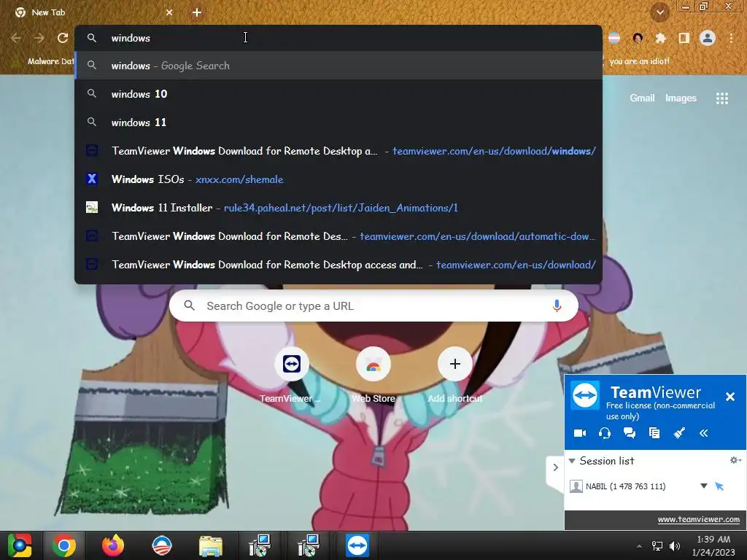Choose the 'windows 11' suggestion

coord(338,122)
